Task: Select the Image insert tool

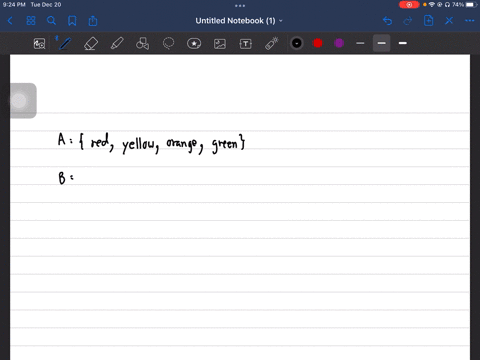Action: [x=220, y=44]
